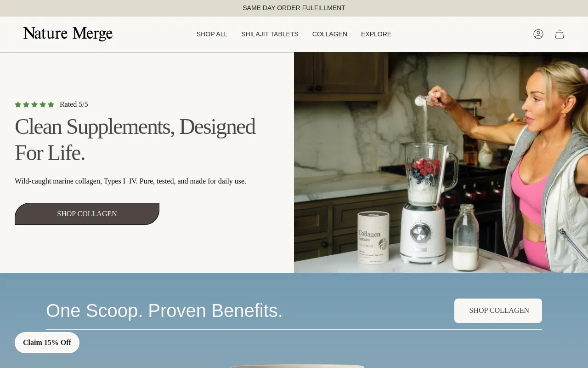Click the wild-caught marine collagen description
This screenshot has width=588, height=368.
coord(130,181)
